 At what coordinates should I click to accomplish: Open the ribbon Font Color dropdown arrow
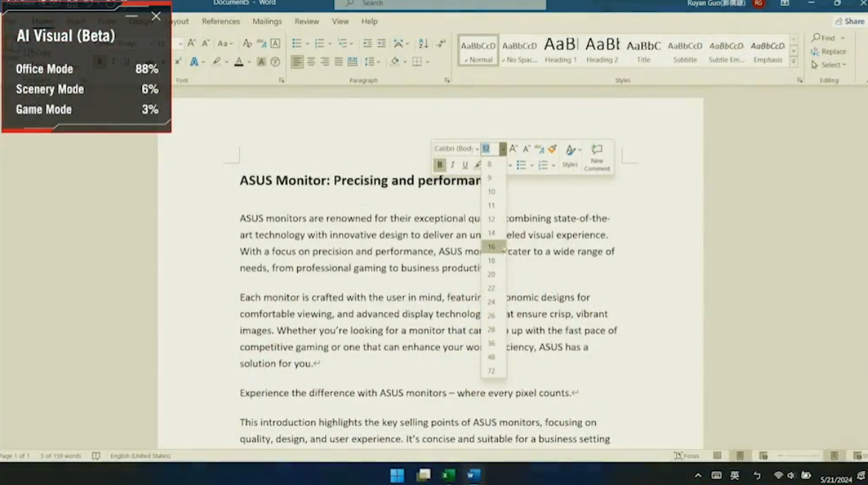249,63
